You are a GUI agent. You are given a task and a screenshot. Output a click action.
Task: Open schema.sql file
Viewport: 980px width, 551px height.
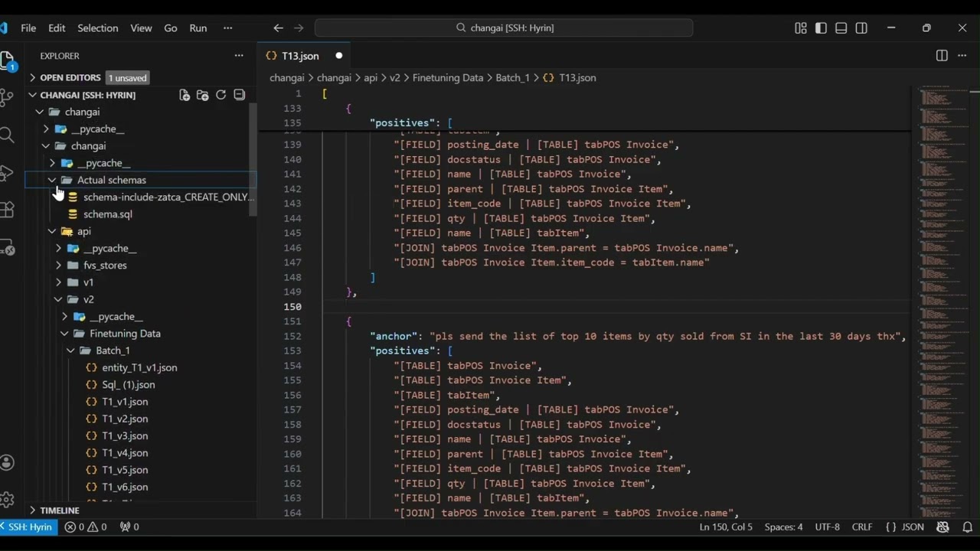[x=108, y=214]
